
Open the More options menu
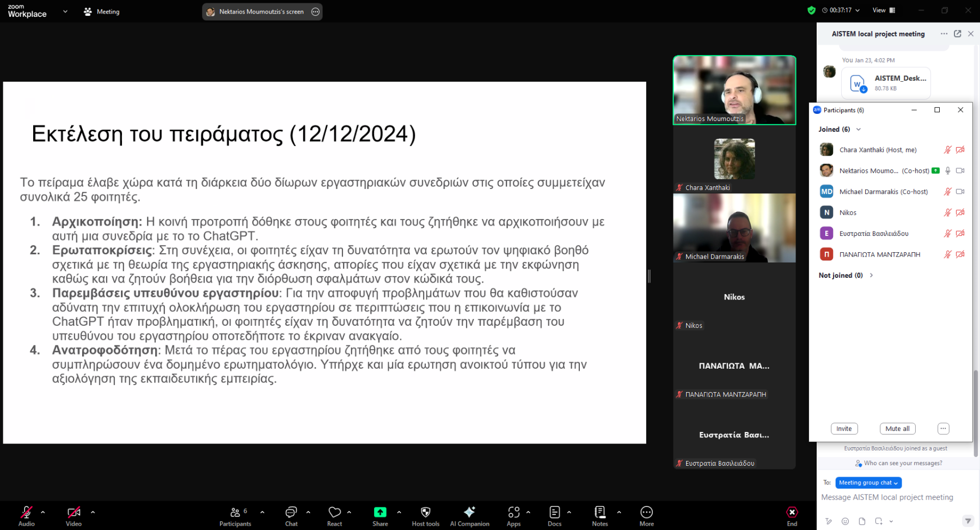point(646,515)
